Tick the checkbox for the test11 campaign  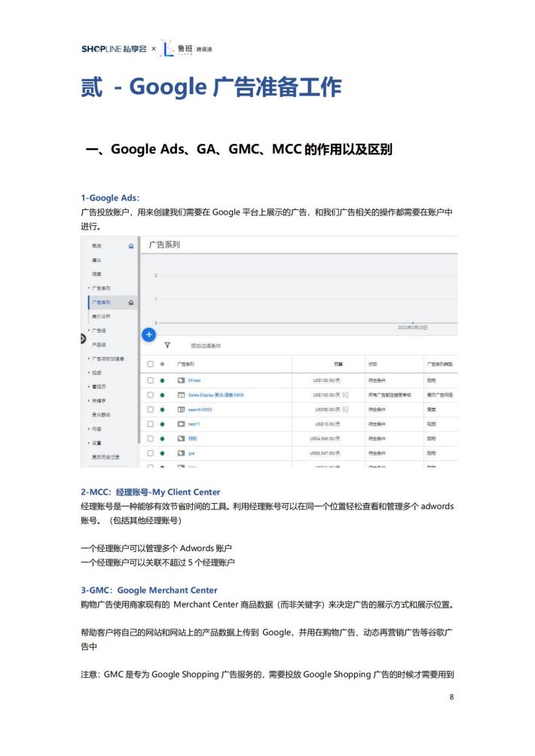[x=150, y=424]
